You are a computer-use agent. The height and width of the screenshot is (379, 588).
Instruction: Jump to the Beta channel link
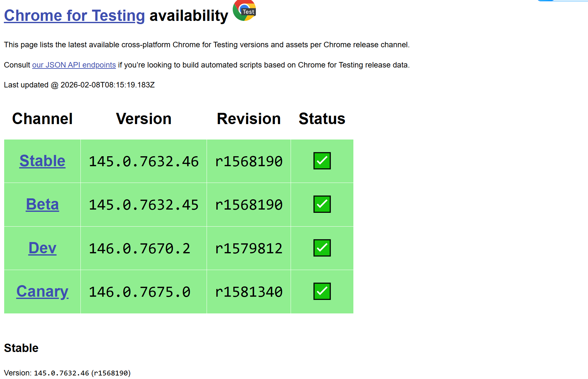[42, 204]
